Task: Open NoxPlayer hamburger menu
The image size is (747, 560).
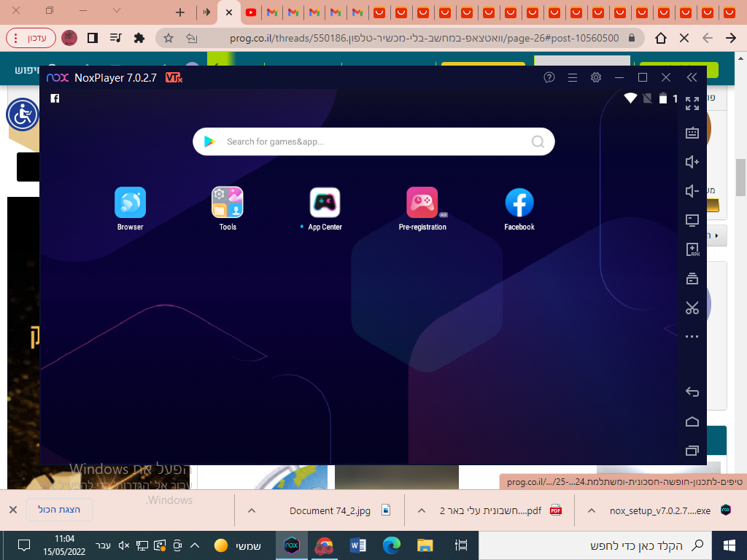Action: click(573, 77)
